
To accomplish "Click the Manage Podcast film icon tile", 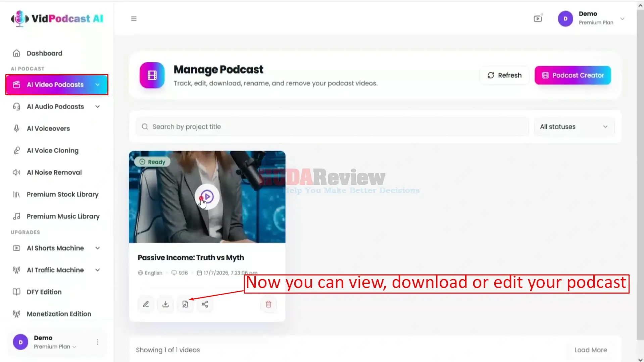I will pyautogui.click(x=152, y=75).
